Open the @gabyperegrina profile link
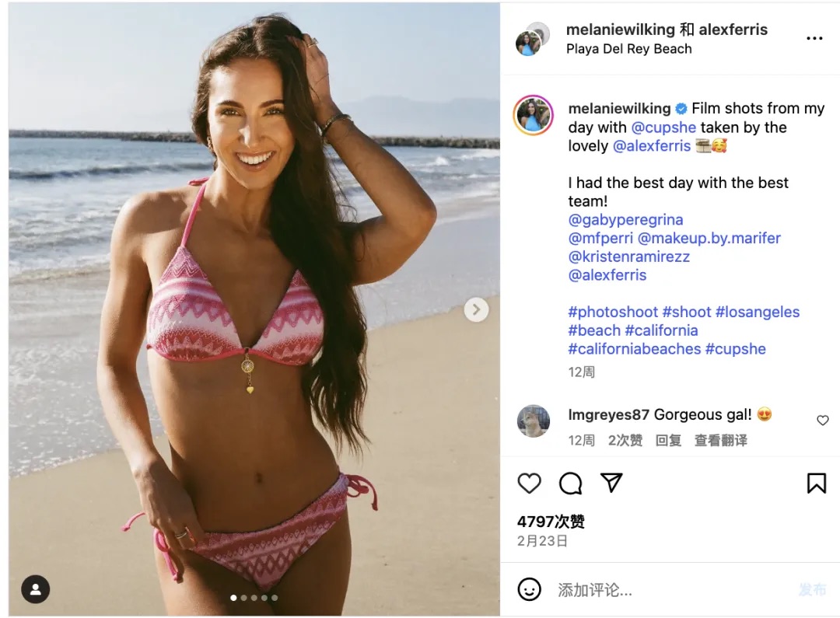The height and width of the screenshot is (618, 840). 625,219
